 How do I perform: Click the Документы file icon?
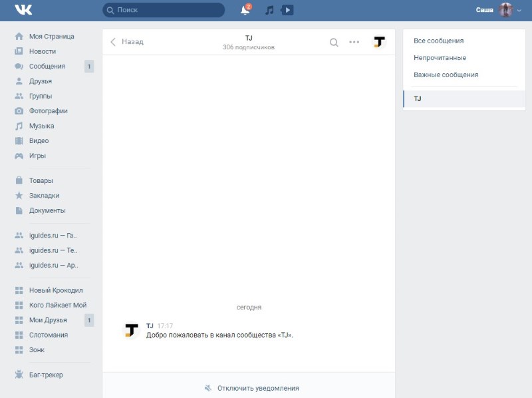point(19,210)
